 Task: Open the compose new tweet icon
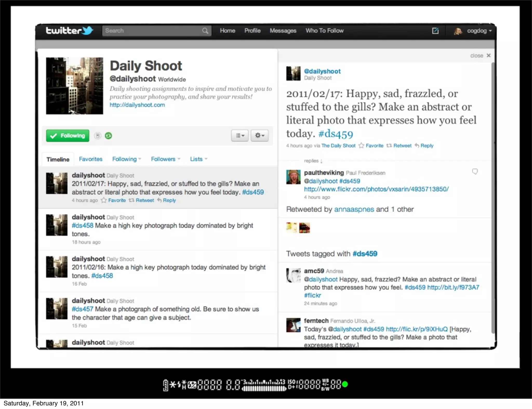point(435,31)
